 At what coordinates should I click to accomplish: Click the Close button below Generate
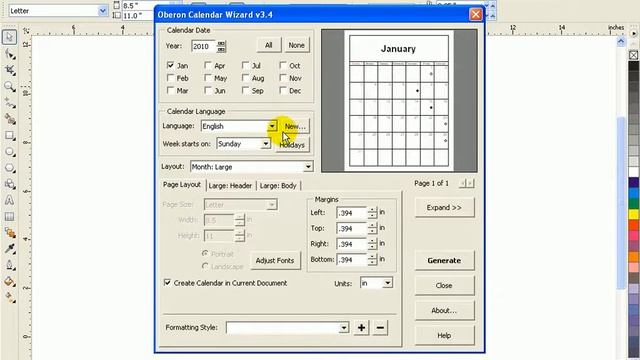[x=444, y=286]
